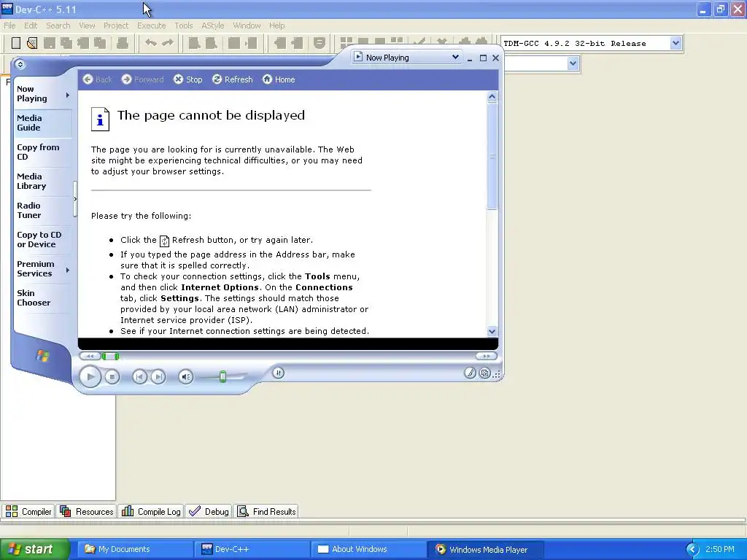Click the Open file icon in Dev-C++
Screen dimensions: 747x560
32,43
